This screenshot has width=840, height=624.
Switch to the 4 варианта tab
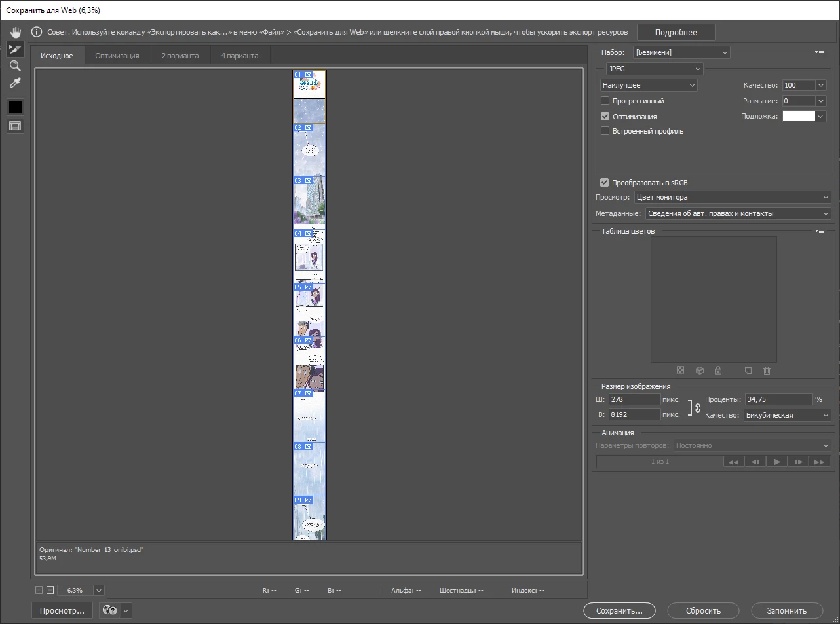[x=240, y=56]
